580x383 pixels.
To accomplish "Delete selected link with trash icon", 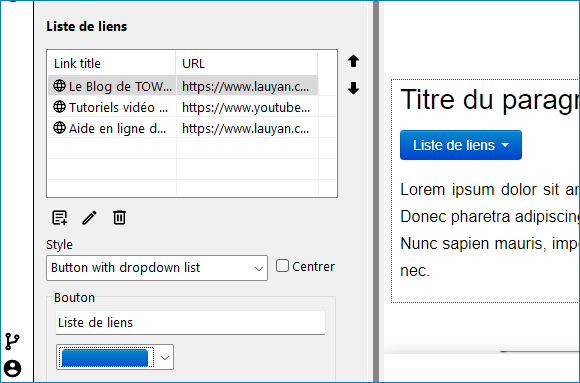I will click(x=119, y=218).
